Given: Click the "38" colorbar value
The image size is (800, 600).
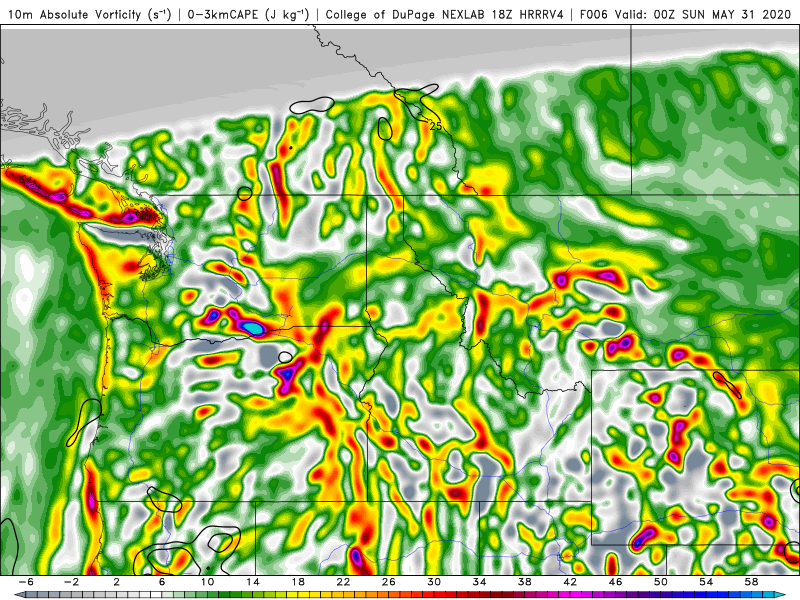Looking at the screenshot, I should click(525, 582).
